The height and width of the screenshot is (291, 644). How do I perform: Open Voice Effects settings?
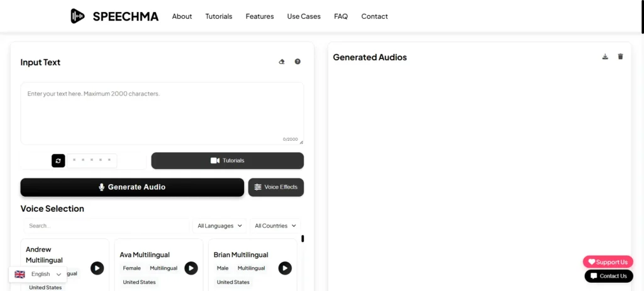[275, 187]
